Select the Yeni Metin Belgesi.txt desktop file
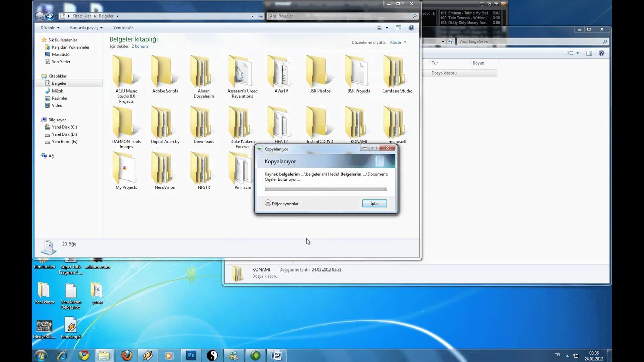644x362 pixels. pos(71,296)
